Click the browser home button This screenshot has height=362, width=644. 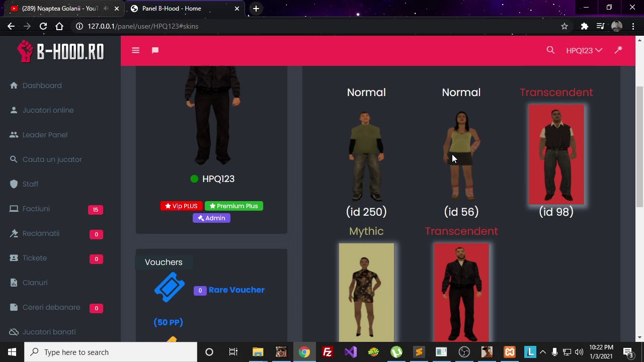click(59, 26)
